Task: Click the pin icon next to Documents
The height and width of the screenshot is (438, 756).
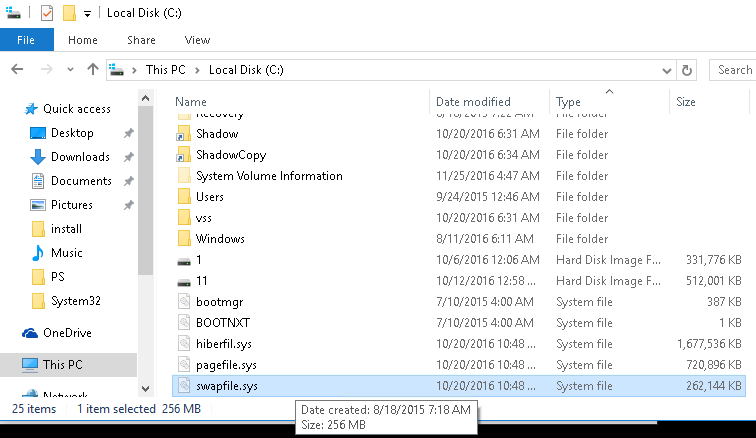Action: [x=128, y=181]
